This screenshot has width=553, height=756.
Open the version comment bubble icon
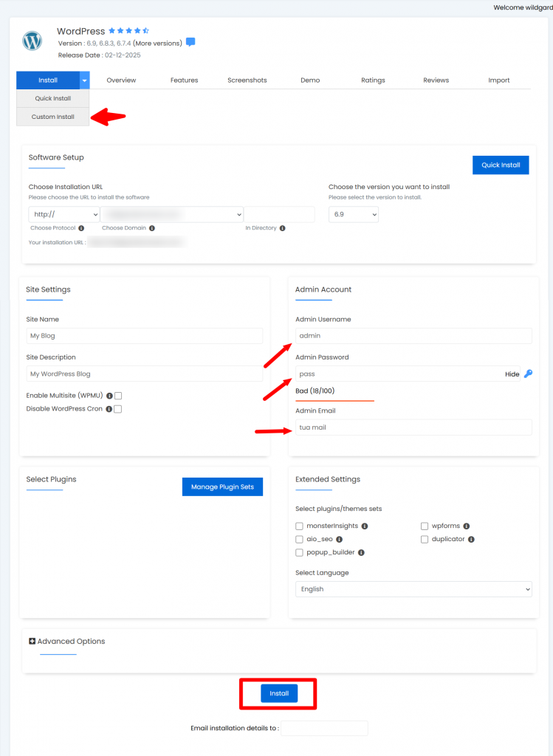(x=190, y=43)
